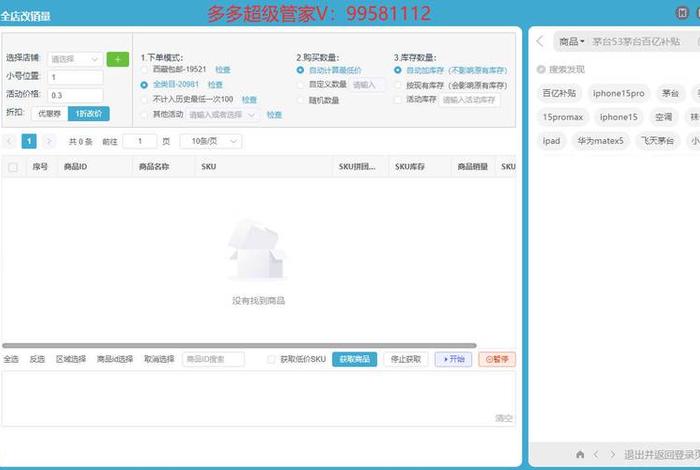Click the home icon in the bottom browser bar
Viewport: 700px width, 470px height.
[580, 454]
